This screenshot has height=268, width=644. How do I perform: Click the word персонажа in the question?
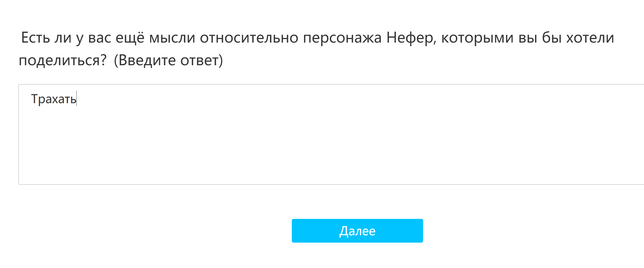(x=342, y=38)
